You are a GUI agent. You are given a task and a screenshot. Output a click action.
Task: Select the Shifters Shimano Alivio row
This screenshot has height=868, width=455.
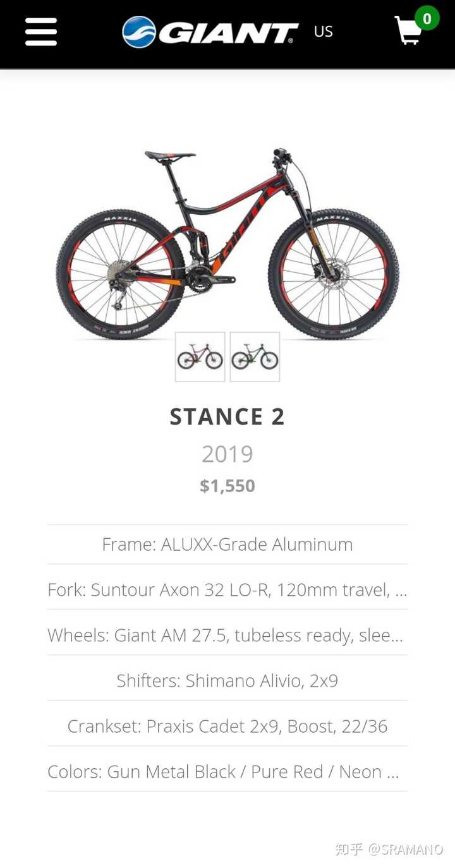point(227,681)
